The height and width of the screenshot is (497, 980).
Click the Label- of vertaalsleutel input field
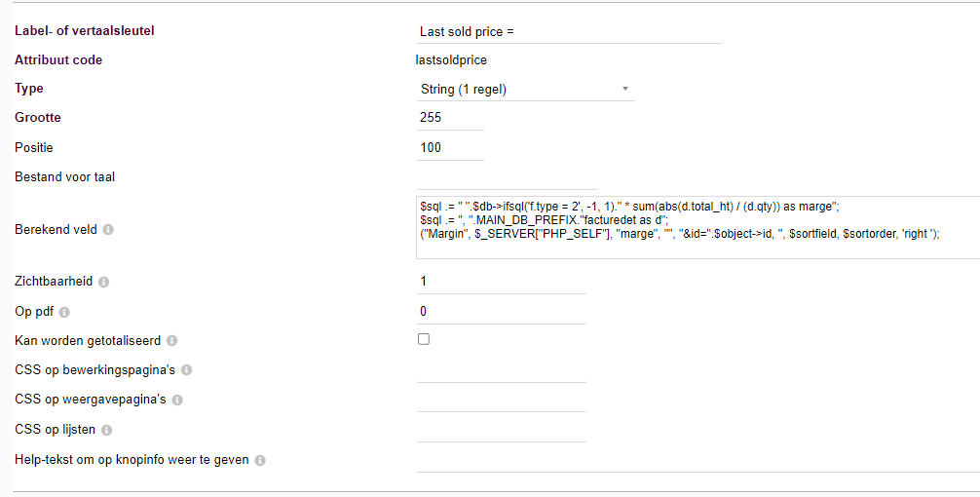coord(569,31)
